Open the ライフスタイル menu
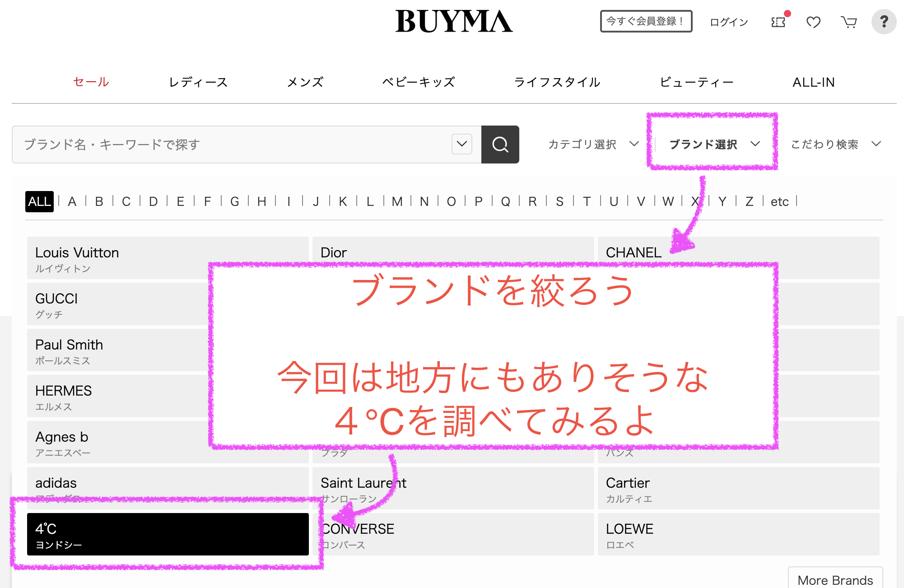The width and height of the screenshot is (904, 588). click(x=557, y=82)
